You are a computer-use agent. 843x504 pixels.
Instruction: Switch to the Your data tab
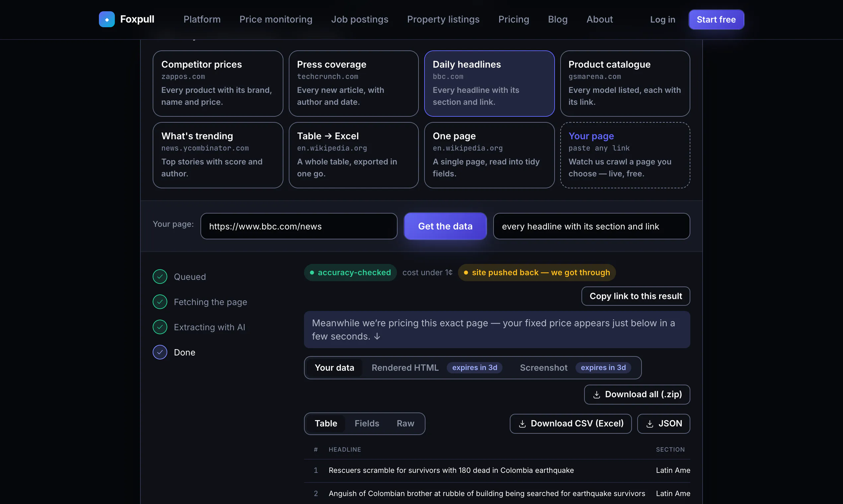coord(334,368)
